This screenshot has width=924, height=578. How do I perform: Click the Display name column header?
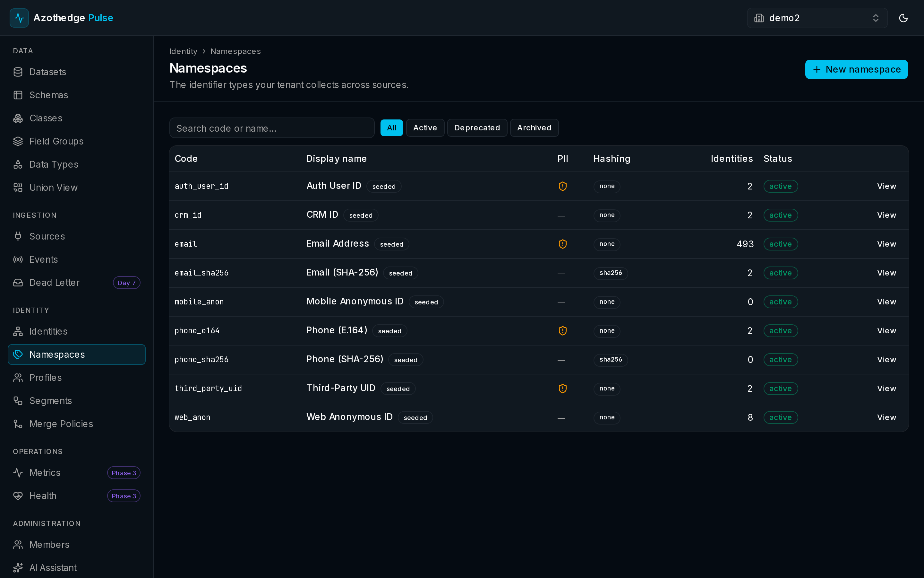tap(336, 159)
